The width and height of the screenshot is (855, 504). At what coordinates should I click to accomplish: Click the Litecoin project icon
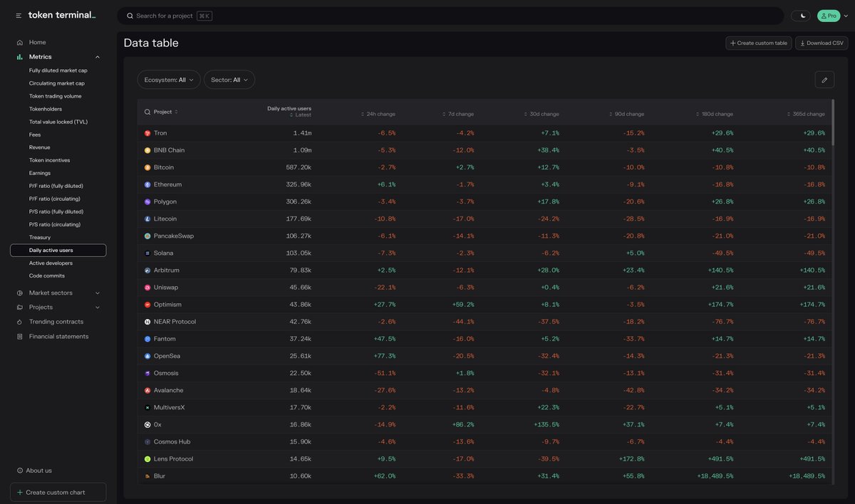[147, 219]
